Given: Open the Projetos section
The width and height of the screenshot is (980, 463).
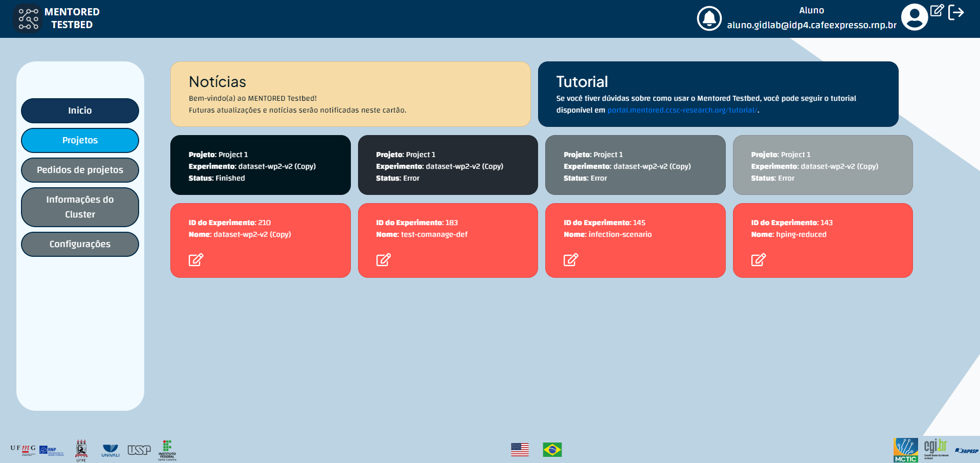Looking at the screenshot, I should [x=80, y=140].
